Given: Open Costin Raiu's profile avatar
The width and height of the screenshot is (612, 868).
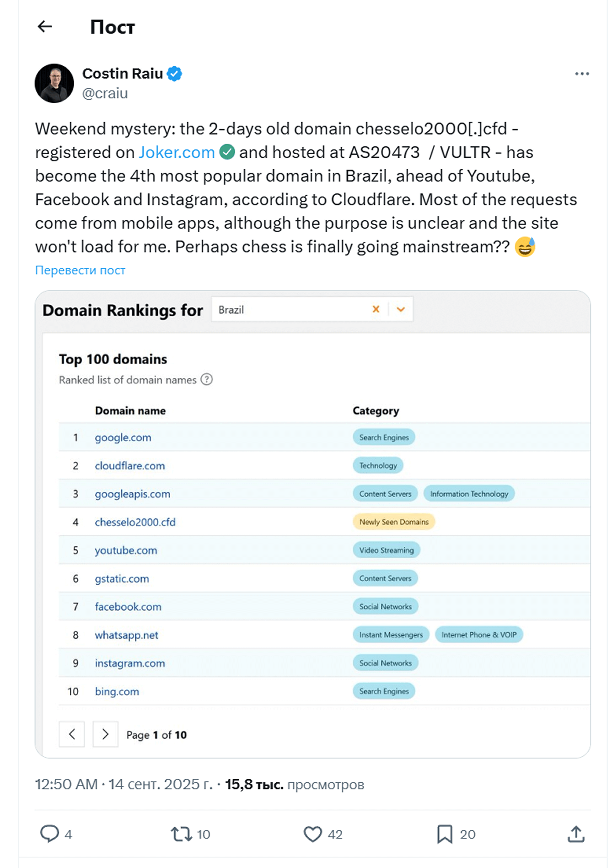Looking at the screenshot, I should click(54, 83).
